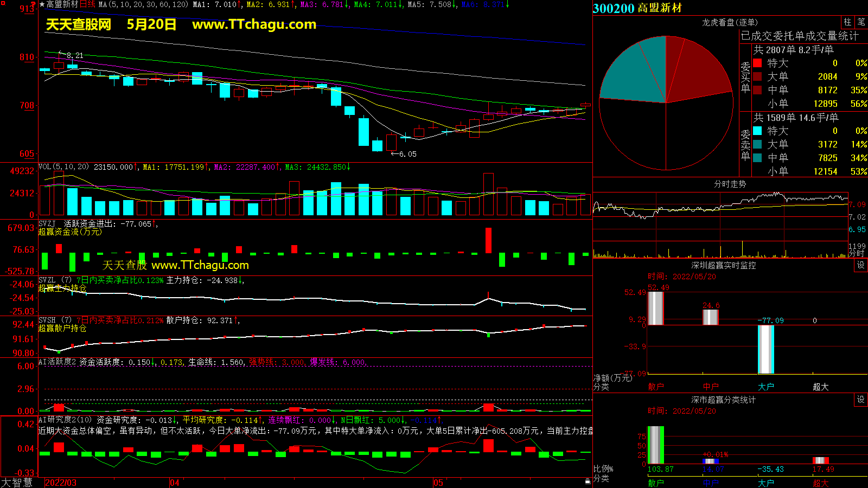
Task: Click the 笔 (tick) view button
Action: (861, 22)
